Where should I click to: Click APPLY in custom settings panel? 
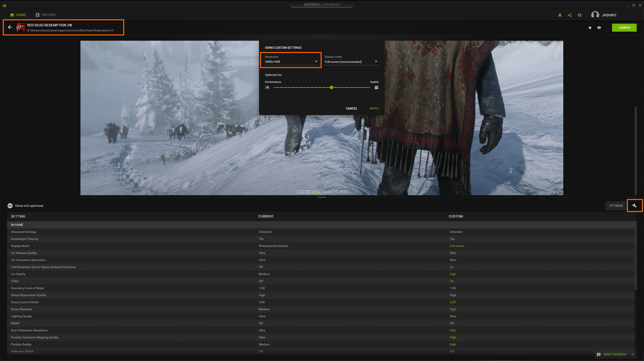coord(374,109)
